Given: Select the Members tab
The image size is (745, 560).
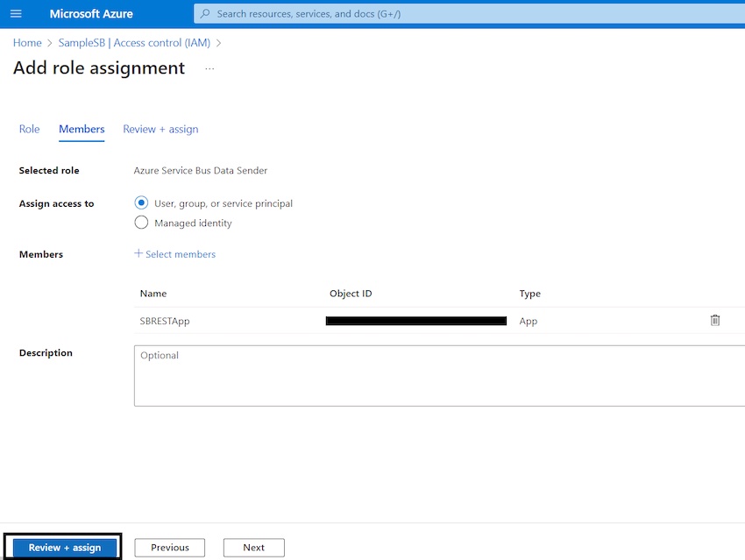Looking at the screenshot, I should (x=81, y=129).
